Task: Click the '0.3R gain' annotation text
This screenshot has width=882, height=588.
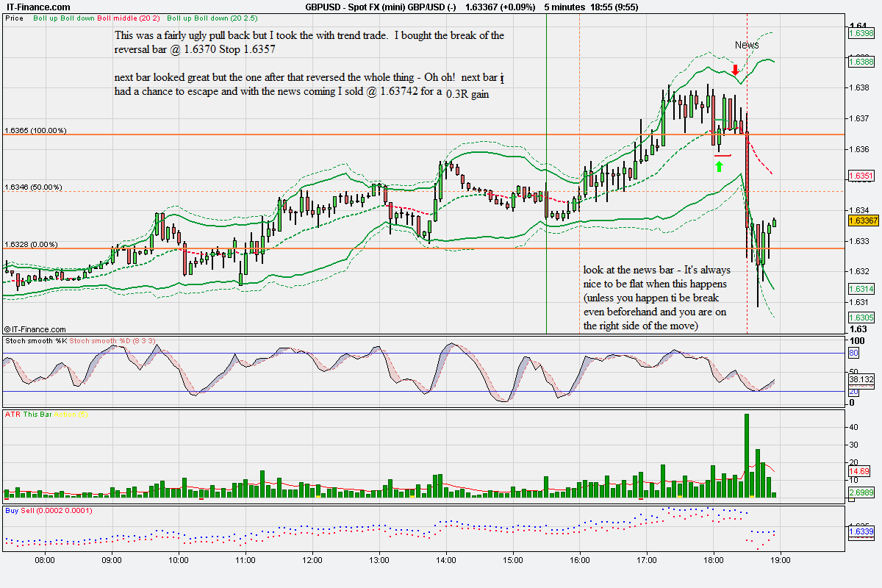Action: (x=468, y=94)
